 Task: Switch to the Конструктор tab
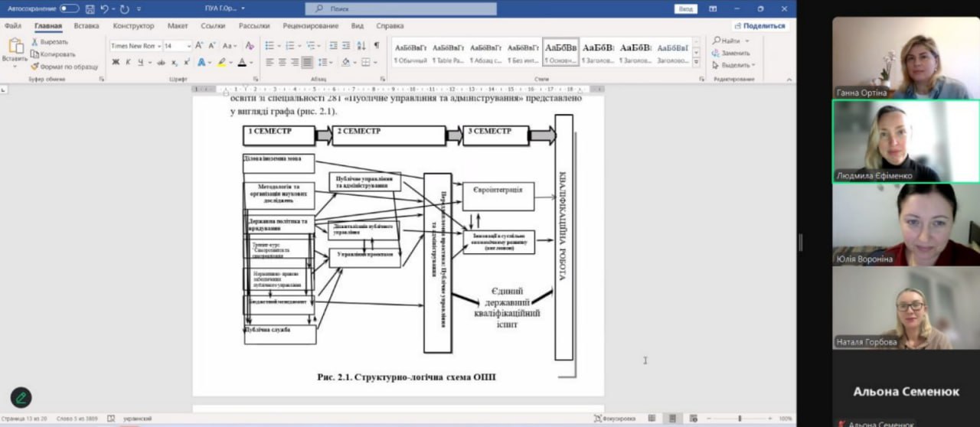pyautogui.click(x=133, y=25)
